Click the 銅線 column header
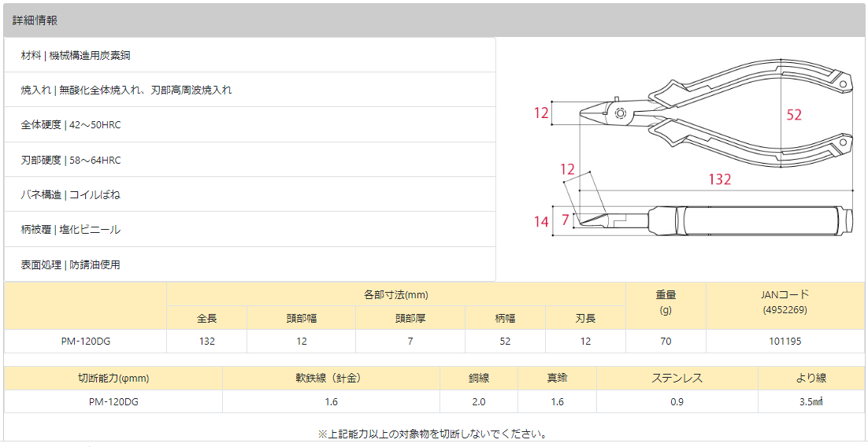The width and height of the screenshot is (868, 447). (479, 379)
